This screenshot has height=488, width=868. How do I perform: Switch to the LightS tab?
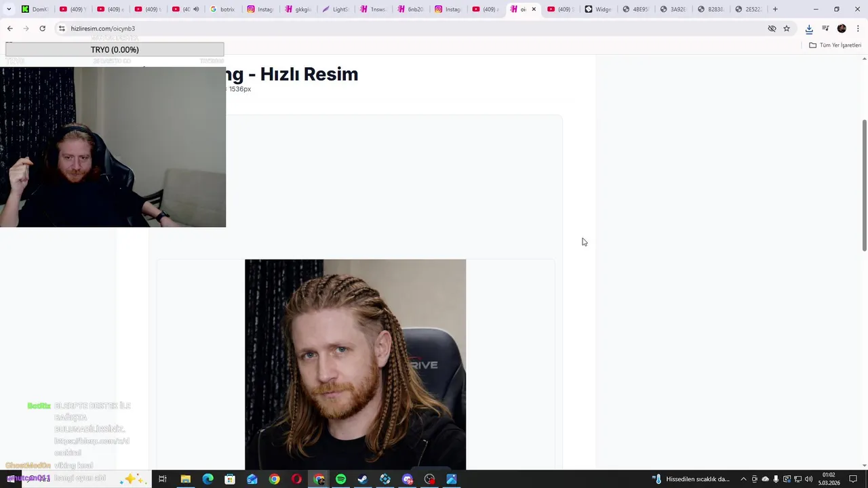[335, 9]
